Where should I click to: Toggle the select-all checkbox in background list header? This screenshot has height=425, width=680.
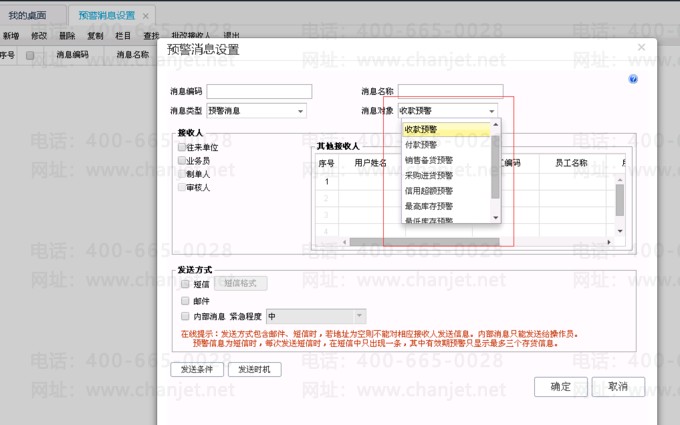pyautogui.click(x=30, y=55)
